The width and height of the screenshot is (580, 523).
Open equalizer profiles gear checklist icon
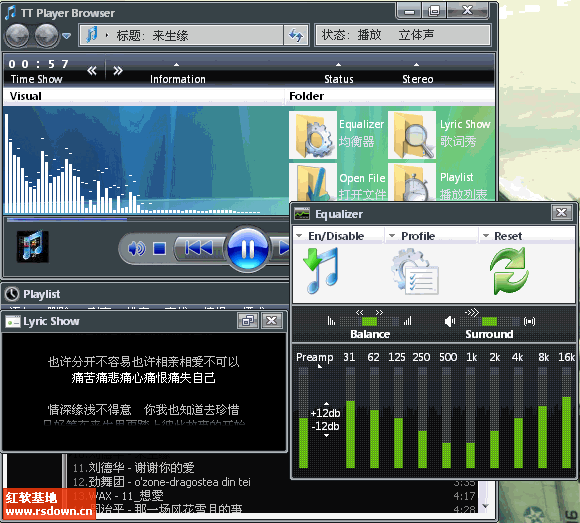point(415,272)
